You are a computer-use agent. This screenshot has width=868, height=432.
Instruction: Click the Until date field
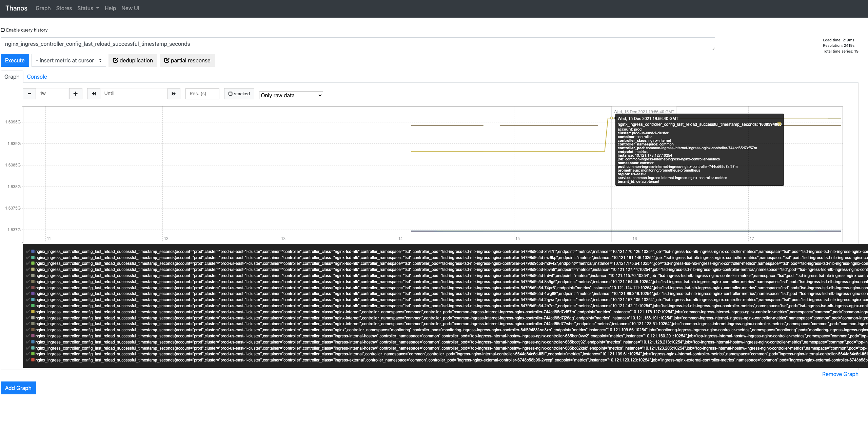(134, 94)
